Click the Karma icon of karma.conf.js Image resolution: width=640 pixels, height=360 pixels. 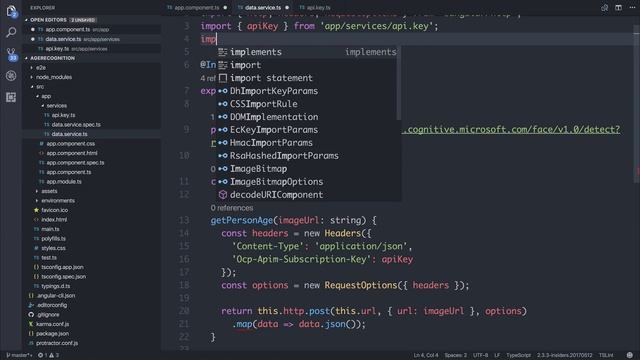[31, 324]
